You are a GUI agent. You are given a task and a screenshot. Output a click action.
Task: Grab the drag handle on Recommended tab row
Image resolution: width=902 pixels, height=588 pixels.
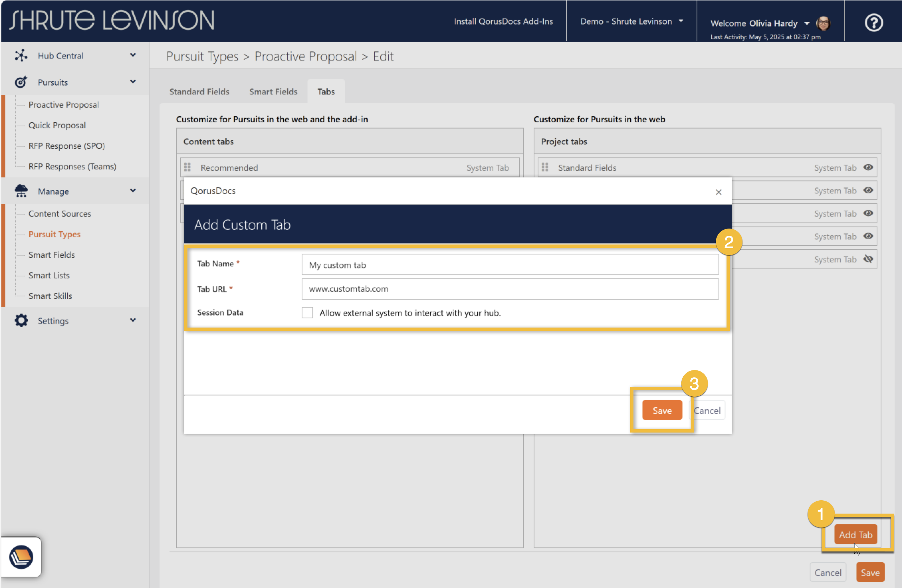[187, 167]
